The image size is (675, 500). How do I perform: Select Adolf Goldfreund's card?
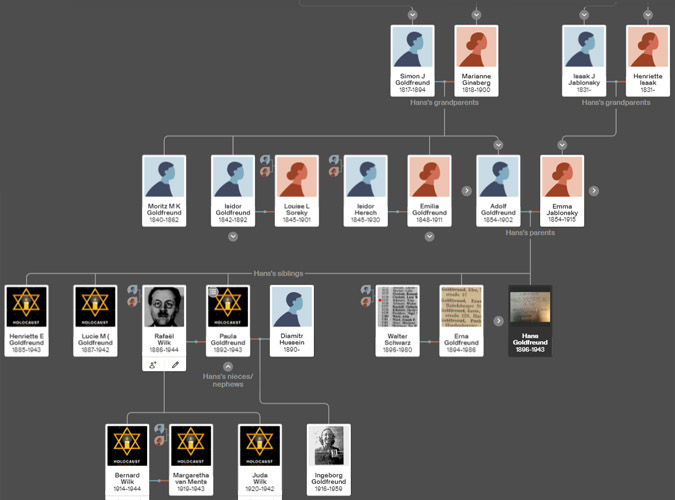(x=499, y=191)
